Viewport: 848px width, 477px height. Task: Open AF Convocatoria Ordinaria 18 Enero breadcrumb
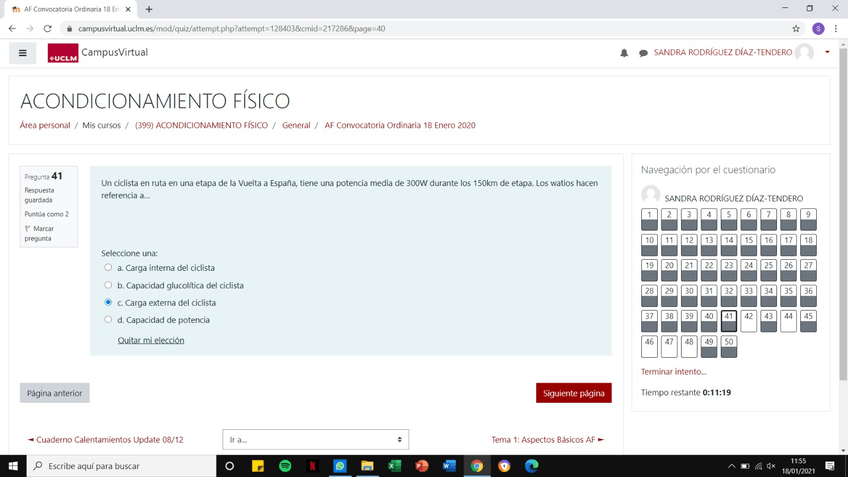click(x=400, y=125)
